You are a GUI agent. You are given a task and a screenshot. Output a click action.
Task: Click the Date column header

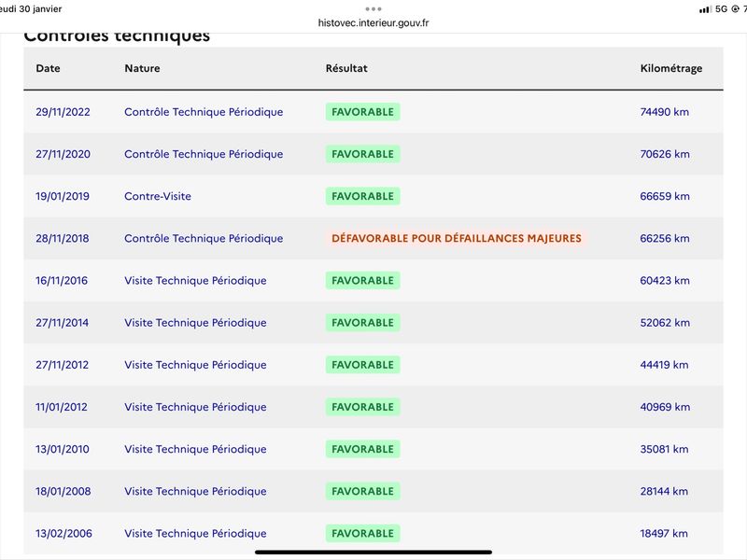[49, 68]
